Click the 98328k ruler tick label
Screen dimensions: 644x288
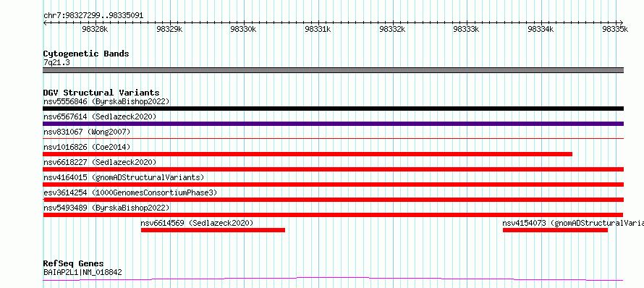point(95,29)
